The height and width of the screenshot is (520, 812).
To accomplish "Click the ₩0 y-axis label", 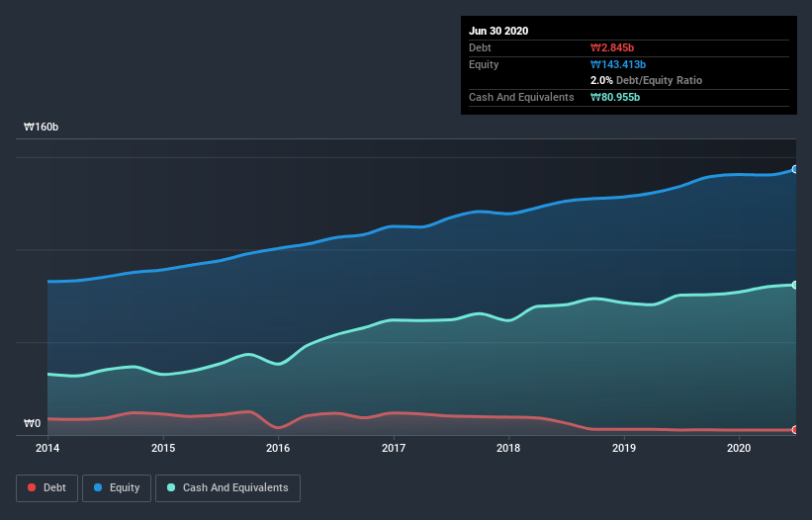I will pos(32,423).
